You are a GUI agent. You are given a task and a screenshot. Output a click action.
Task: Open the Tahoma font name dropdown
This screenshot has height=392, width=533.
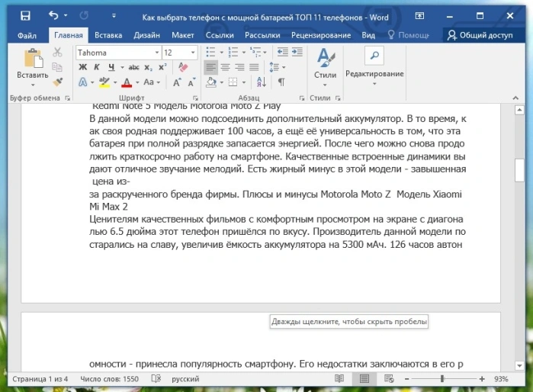[x=157, y=53]
